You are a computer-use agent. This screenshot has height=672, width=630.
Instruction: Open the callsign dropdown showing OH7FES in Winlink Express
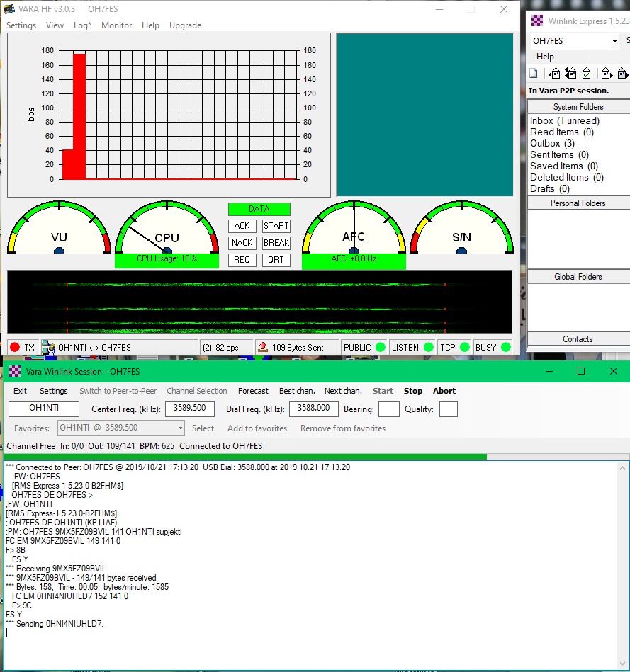tap(614, 41)
